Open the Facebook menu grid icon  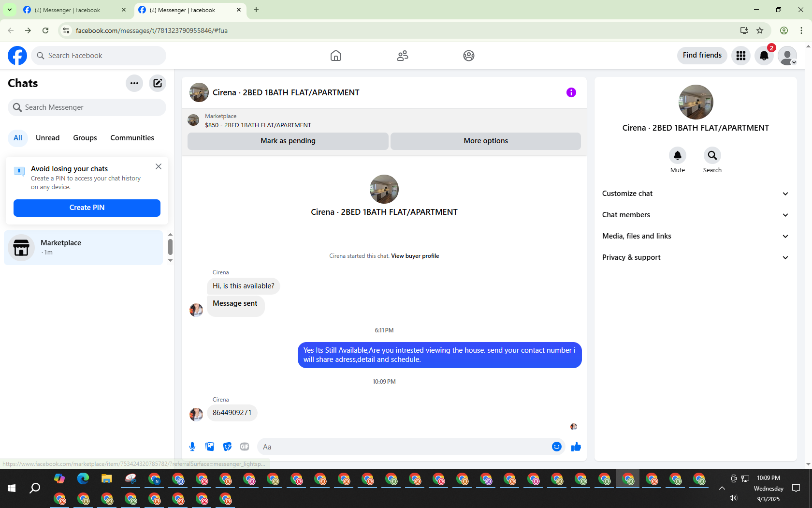coord(741,56)
